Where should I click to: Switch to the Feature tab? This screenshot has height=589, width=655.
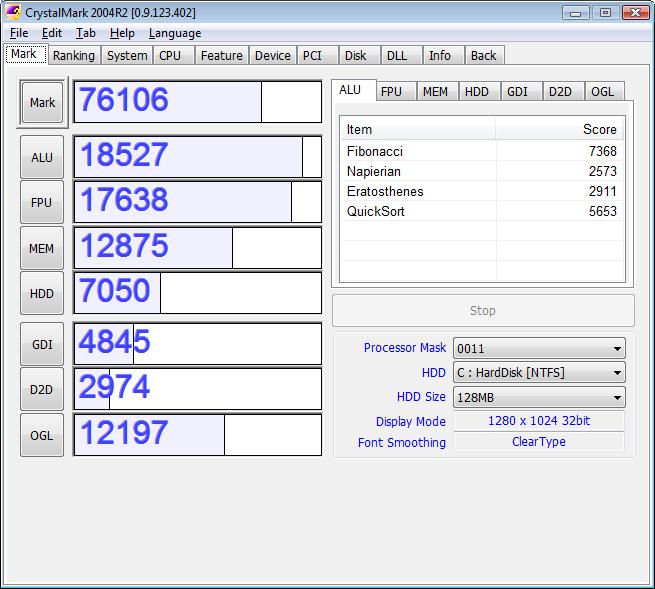click(221, 56)
